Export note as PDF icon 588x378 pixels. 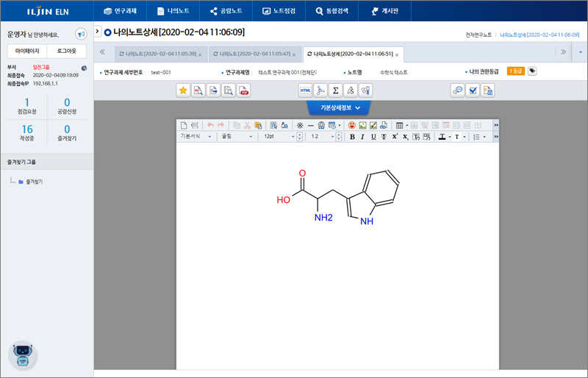(x=244, y=90)
